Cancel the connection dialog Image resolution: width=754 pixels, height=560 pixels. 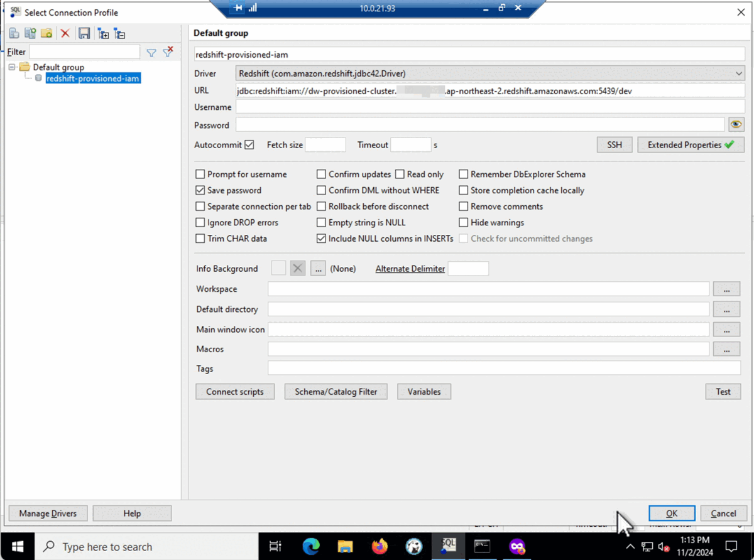pos(723,514)
